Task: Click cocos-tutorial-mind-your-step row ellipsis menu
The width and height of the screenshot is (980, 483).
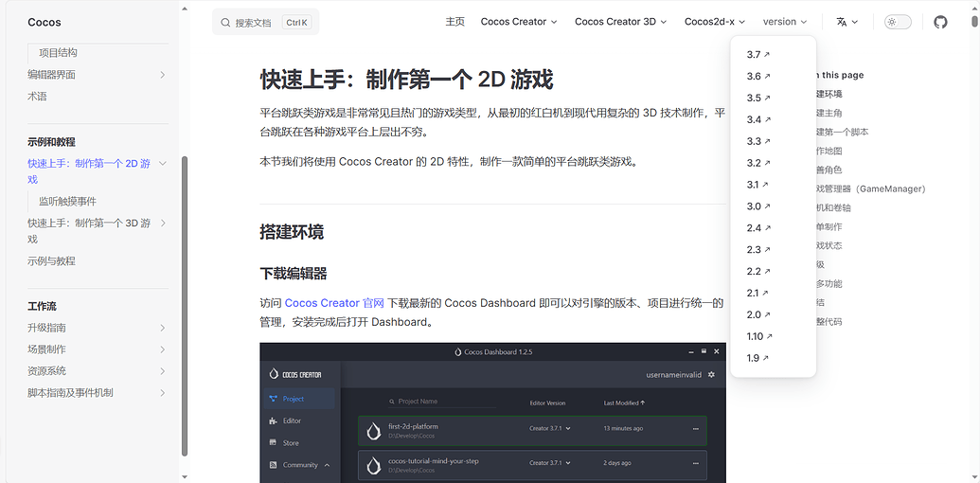Action: pyautogui.click(x=696, y=463)
